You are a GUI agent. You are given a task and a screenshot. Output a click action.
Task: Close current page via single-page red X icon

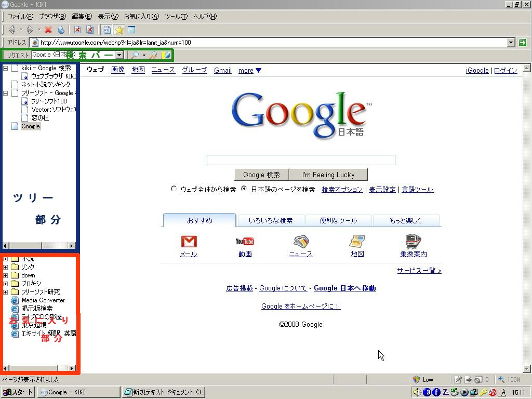77,30
